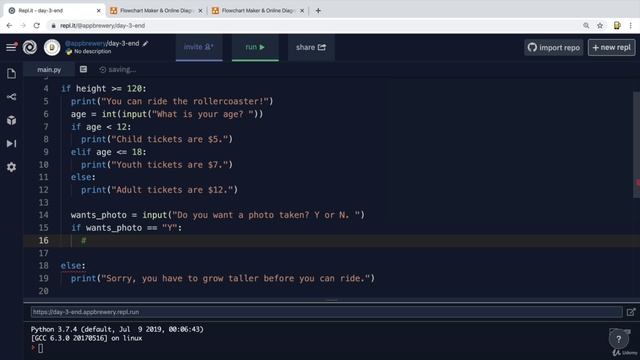Close the second Flowchart Maker tab
The height and width of the screenshot is (360, 640).
pyautogui.click(x=302, y=11)
